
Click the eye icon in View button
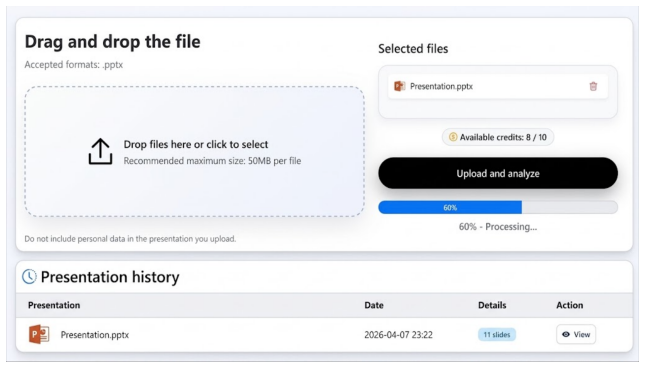pyautogui.click(x=566, y=334)
